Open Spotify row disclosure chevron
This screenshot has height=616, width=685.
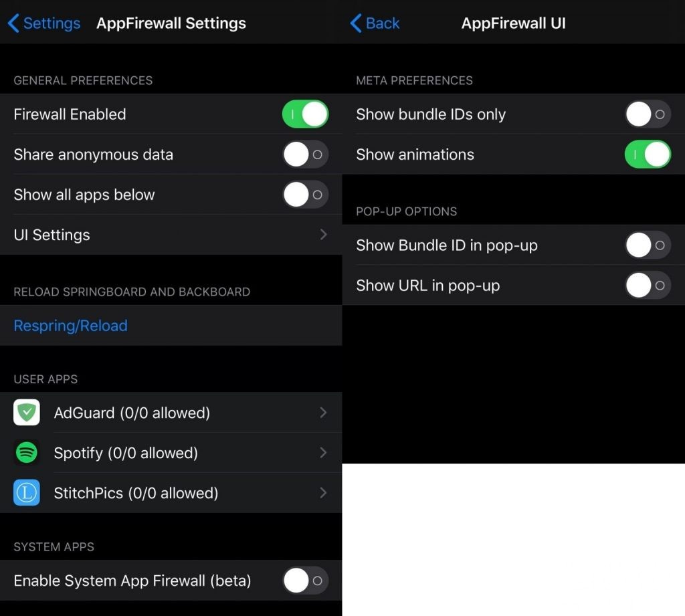(x=324, y=453)
